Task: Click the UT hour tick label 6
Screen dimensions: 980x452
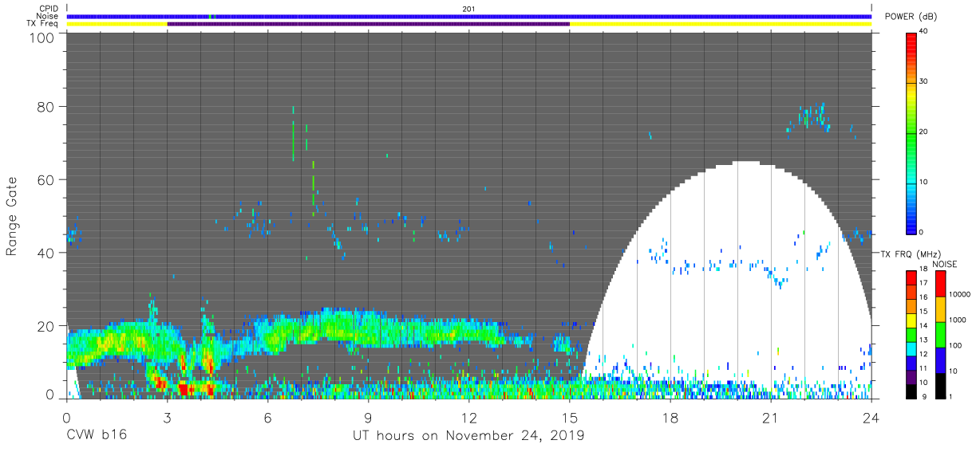Action: click(x=268, y=417)
